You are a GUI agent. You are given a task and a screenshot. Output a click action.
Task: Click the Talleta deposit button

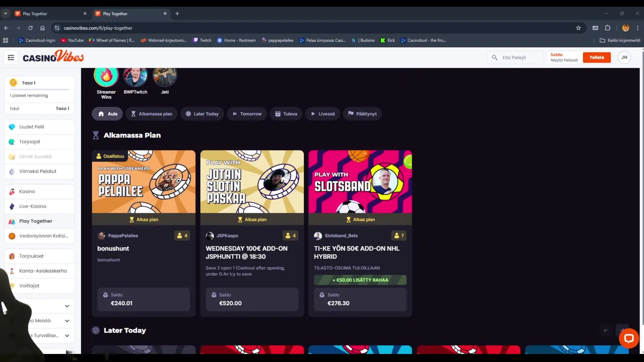597,57
